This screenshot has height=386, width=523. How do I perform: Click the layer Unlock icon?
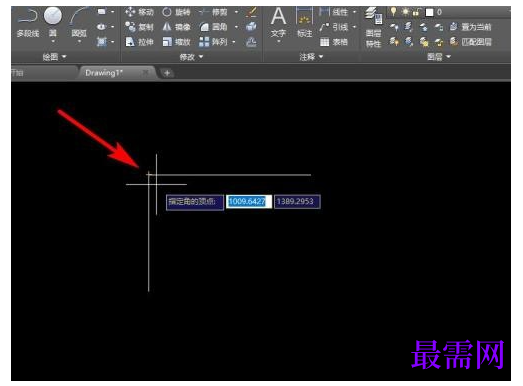(x=439, y=42)
